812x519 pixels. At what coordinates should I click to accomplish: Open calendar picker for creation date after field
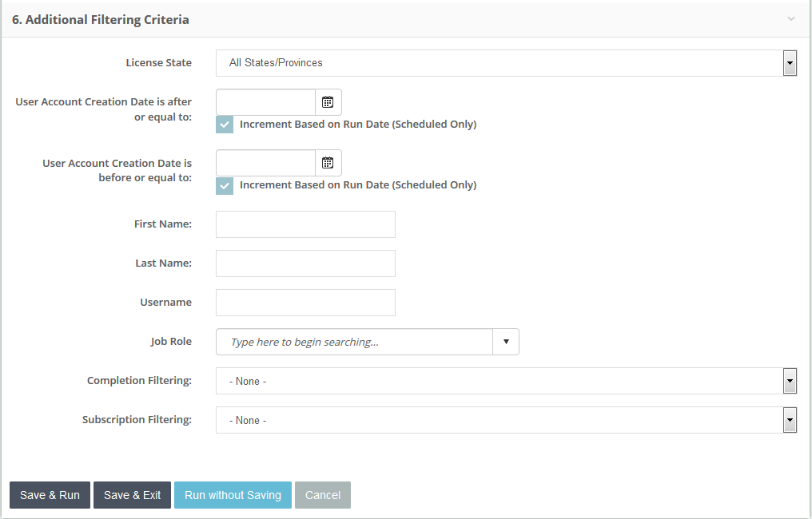tap(328, 102)
